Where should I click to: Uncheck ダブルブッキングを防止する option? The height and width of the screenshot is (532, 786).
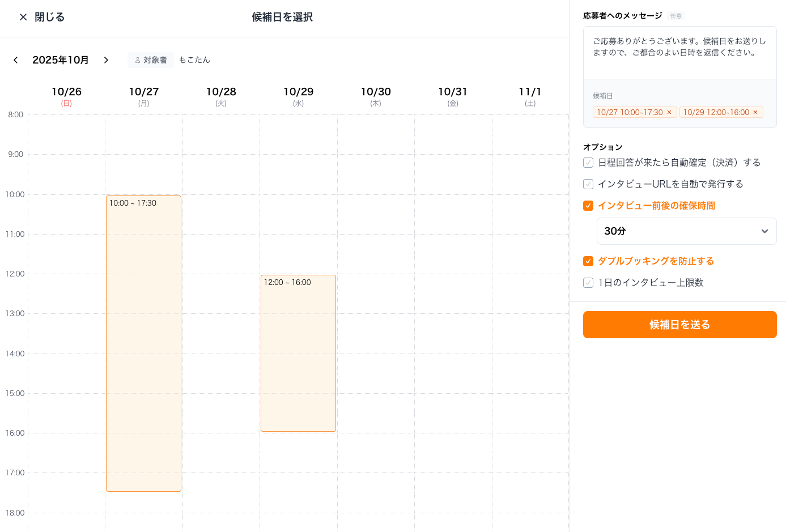588,261
